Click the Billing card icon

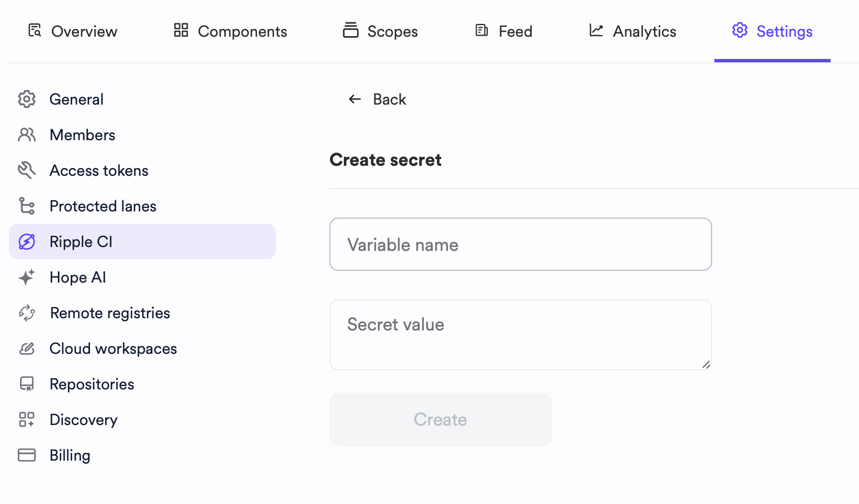pyautogui.click(x=27, y=455)
